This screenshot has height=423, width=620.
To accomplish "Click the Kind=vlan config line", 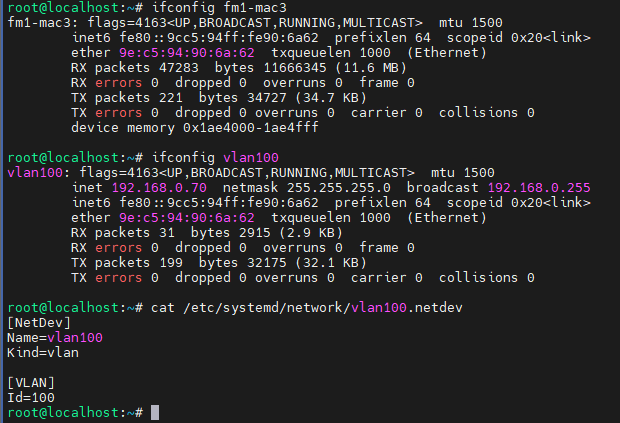I will [x=42, y=352].
